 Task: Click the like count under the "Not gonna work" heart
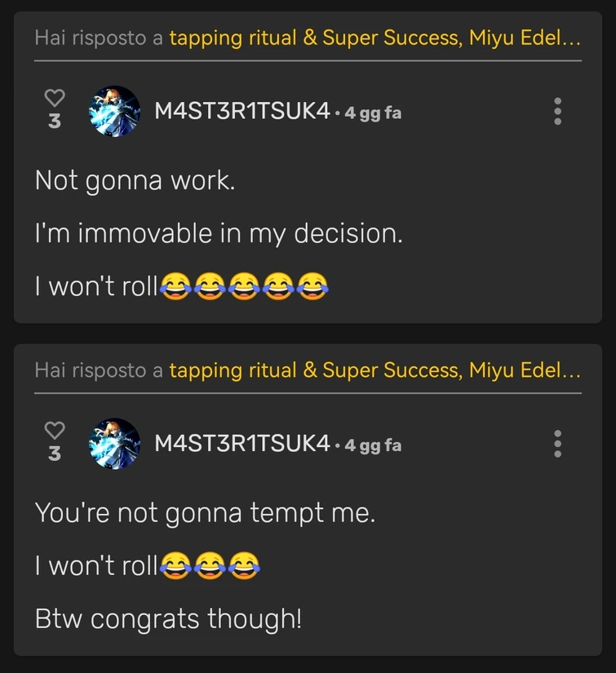tap(54, 122)
